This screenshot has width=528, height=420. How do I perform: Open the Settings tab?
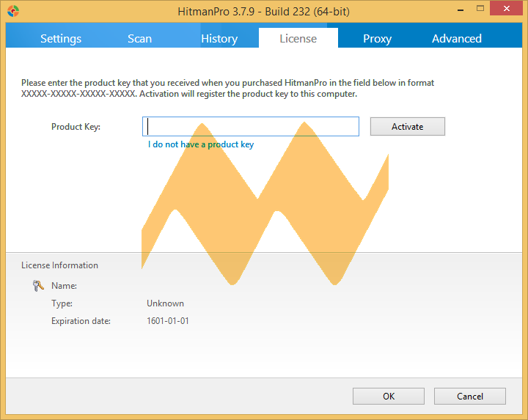coord(61,39)
